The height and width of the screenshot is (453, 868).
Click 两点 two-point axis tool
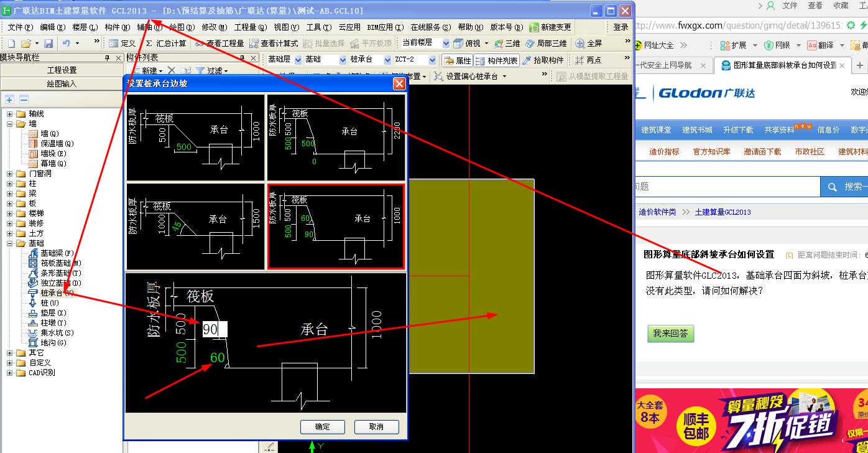click(x=588, y=60)
